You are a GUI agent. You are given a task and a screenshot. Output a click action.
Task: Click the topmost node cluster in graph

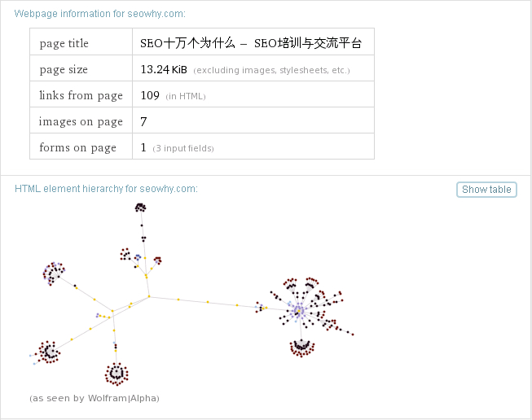click(x=140, y=208)
